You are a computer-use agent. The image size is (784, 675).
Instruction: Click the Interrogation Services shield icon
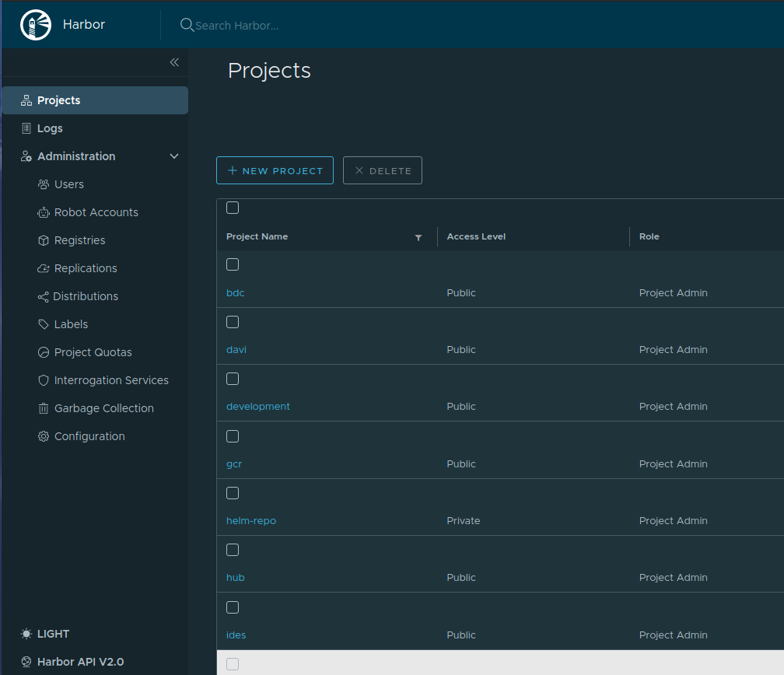point(44,380)
